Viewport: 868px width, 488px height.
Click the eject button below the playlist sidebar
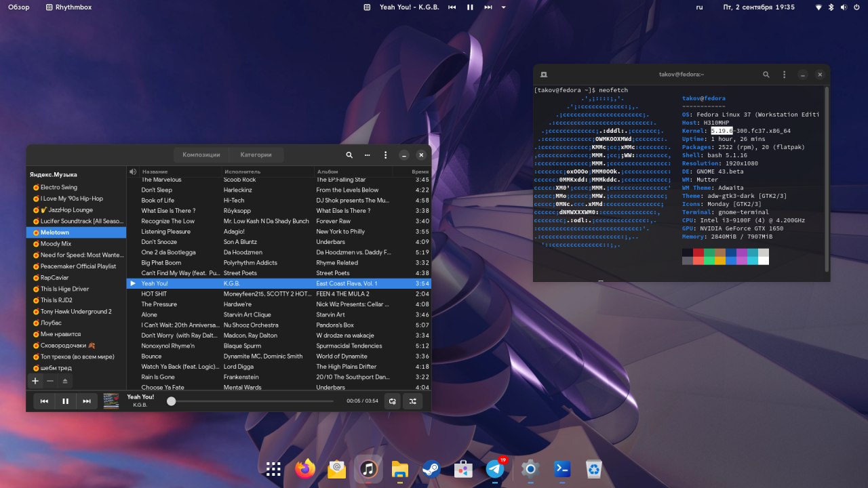coord(65,381)
